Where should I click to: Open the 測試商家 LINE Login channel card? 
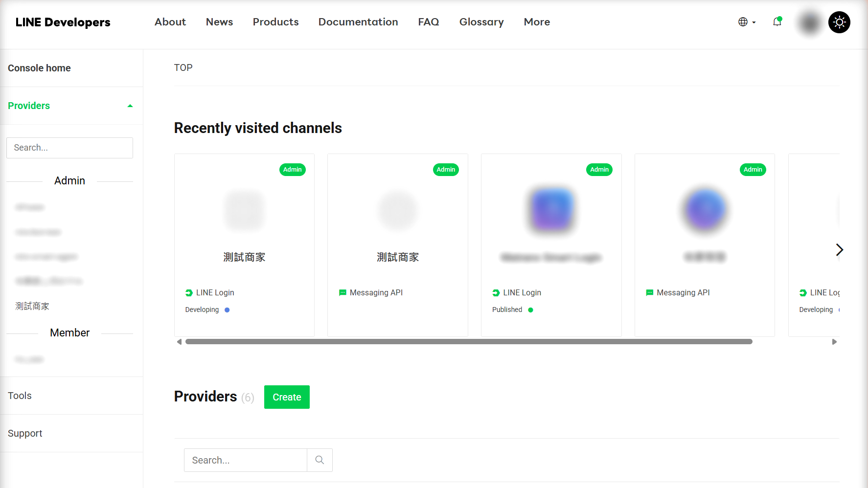coord(244,245)
